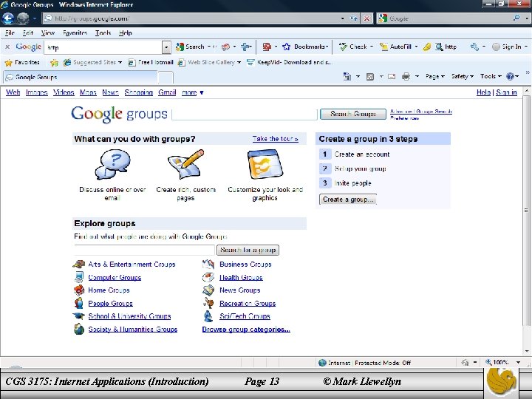Click the Sign In button on Google toolbar

tap(507, 47)
